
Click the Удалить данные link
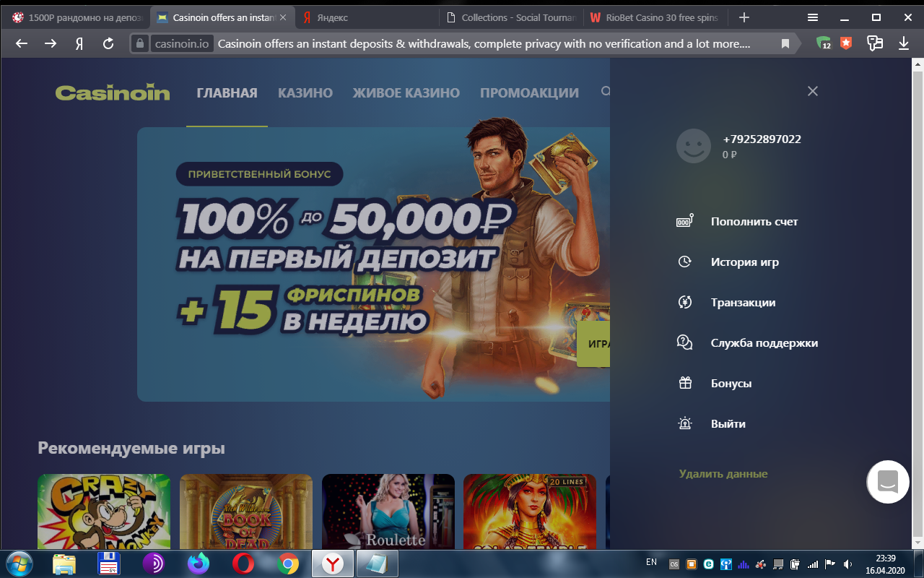tap(723, 473)
